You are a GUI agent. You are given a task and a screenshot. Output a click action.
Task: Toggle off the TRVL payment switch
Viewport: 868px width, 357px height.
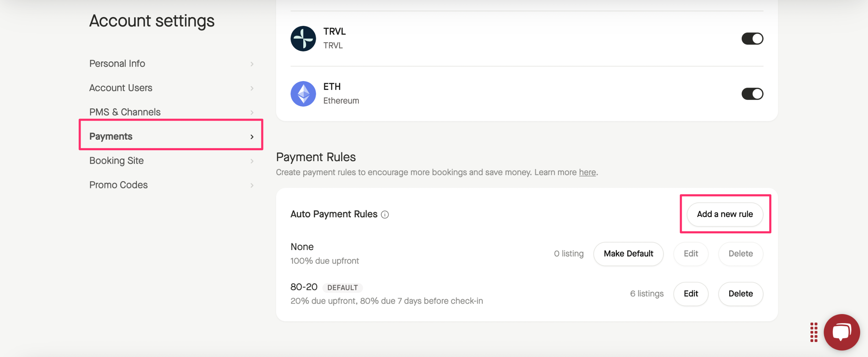pyautogui.click(x=752, y=38)
